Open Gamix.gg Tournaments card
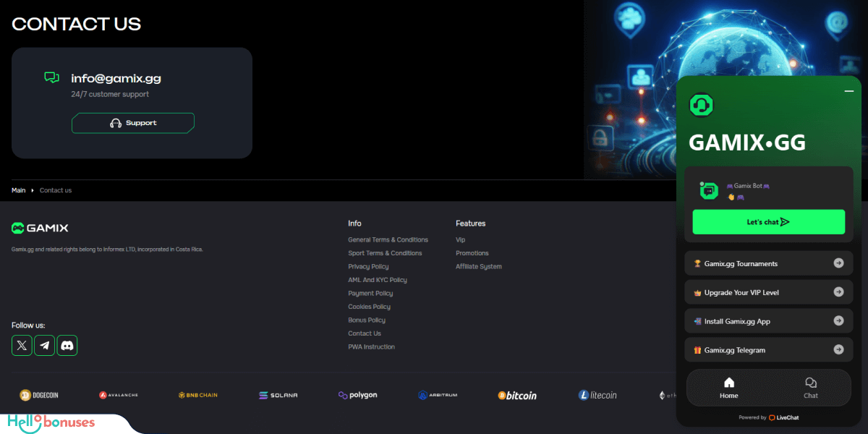 (769, 263)
